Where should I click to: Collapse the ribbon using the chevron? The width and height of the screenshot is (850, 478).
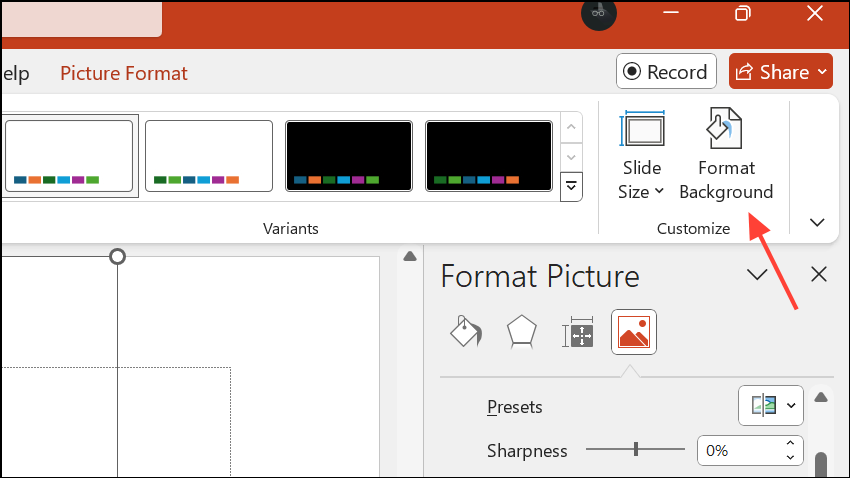(817, 222)
